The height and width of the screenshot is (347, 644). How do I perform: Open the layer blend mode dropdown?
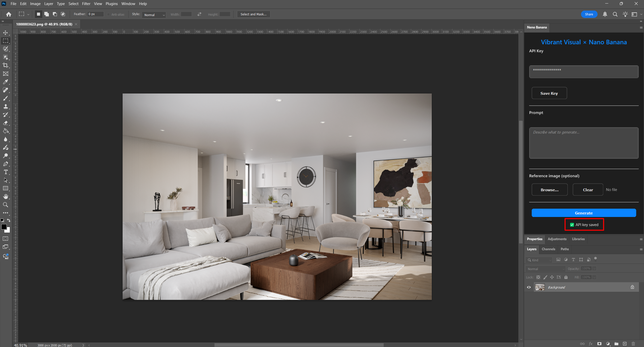[545, 269]
